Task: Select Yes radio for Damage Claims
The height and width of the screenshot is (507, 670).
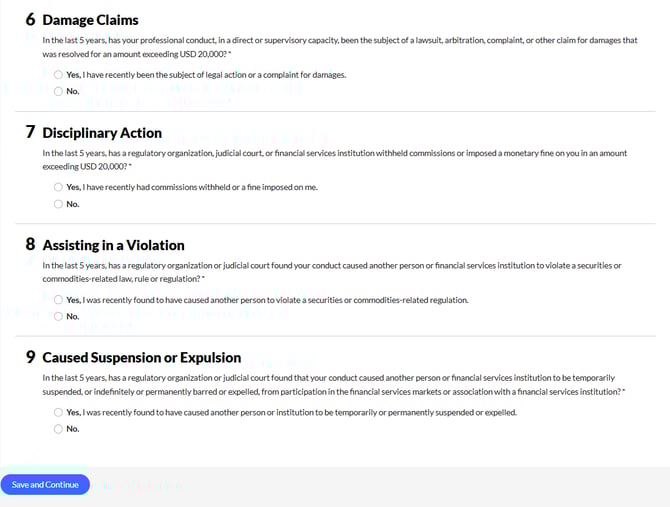Action: point(58,75)
